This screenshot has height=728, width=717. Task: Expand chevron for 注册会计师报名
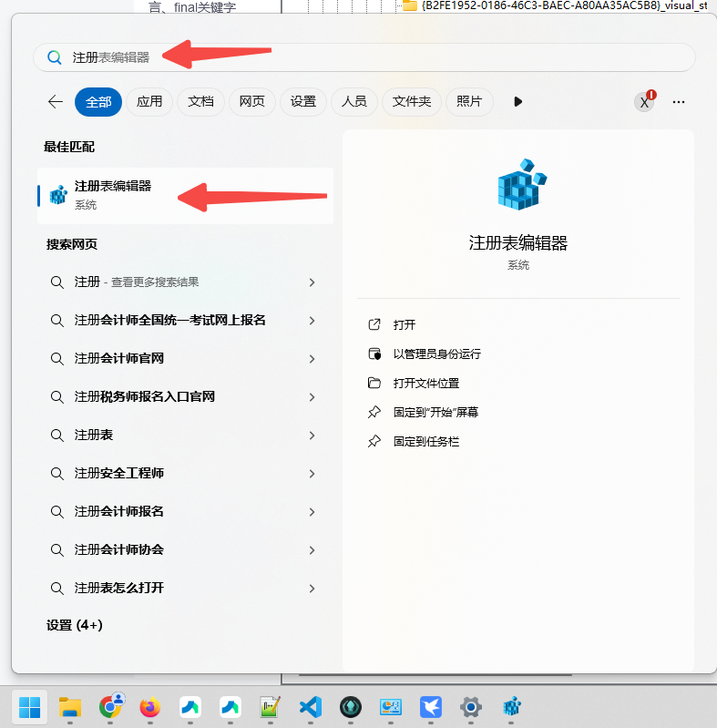tap(312, 512)
